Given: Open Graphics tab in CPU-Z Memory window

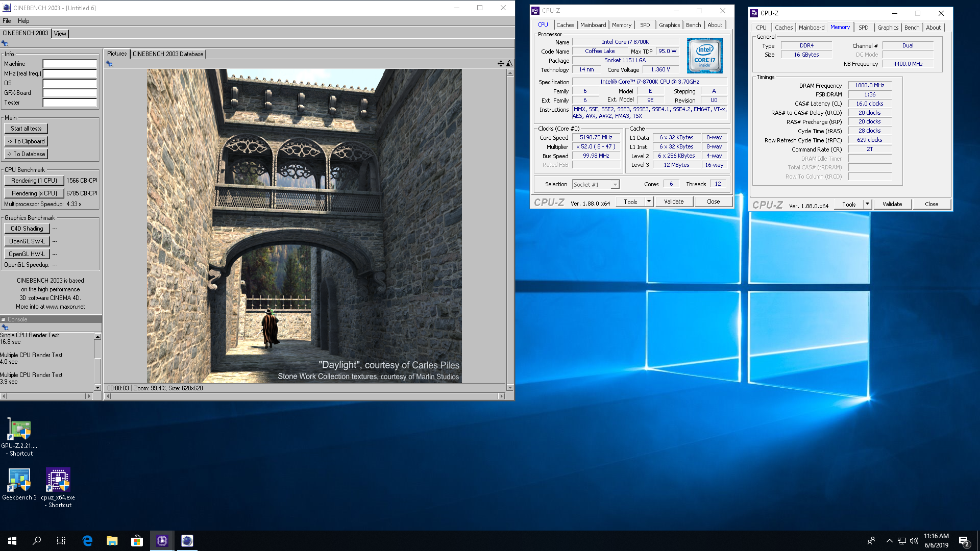Looking at the screenshot, I should pyautogui.click(x=888, y=28).
